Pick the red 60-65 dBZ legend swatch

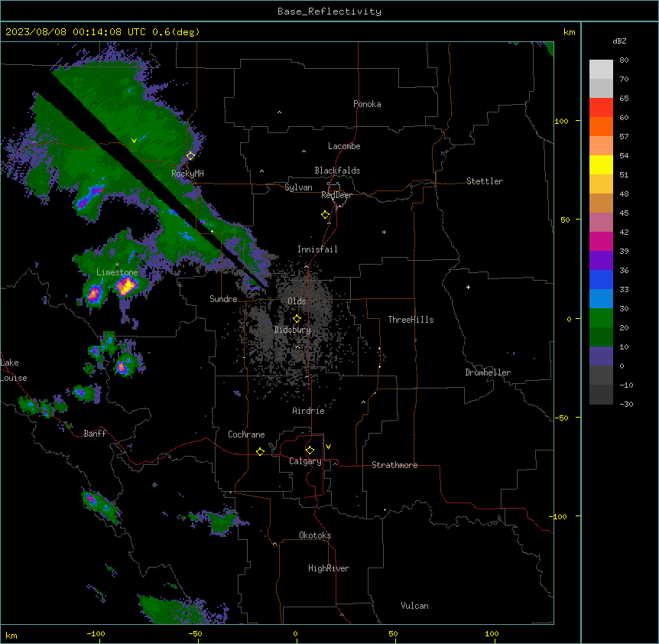(601, 108)
